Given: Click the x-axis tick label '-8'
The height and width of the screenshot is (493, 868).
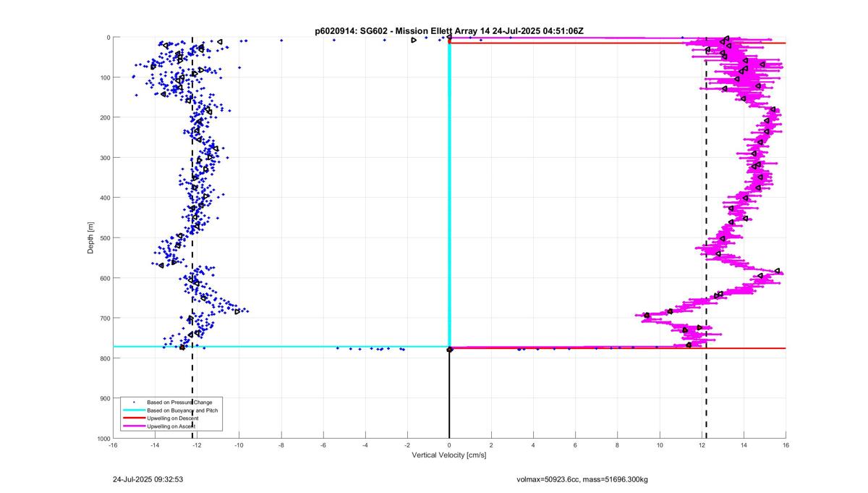Looking at the screenshot, I should click(x=281, y=445).
